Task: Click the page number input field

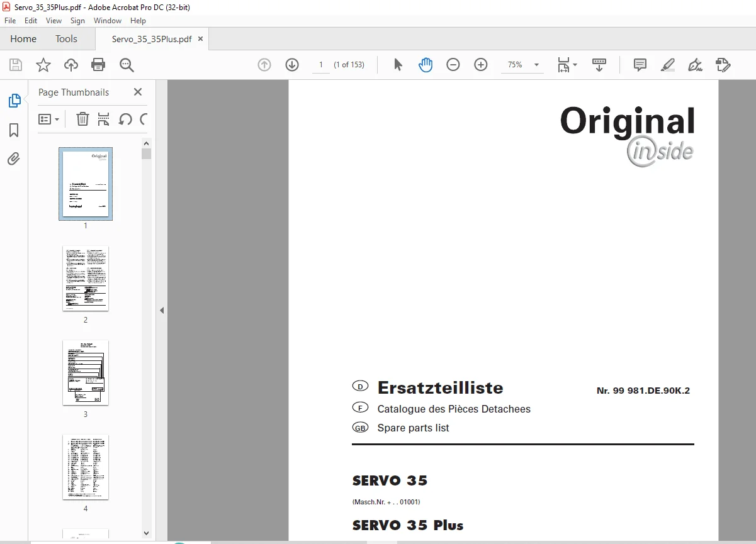Action: [321, 65]
